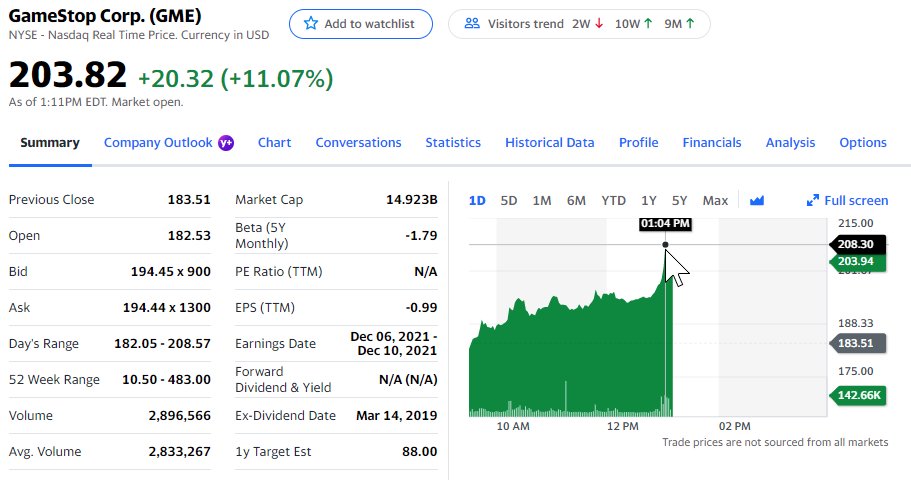Open the Summary tab

click(x=50, y=143)
